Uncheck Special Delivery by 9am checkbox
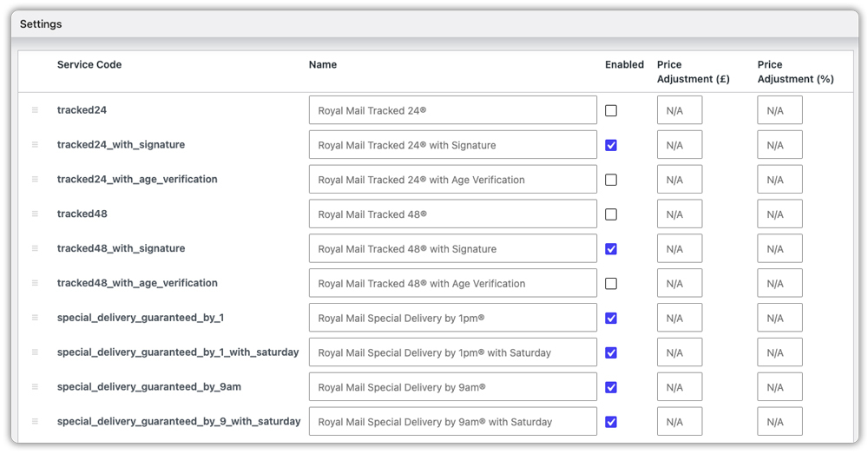 click(x=611, y=387)
